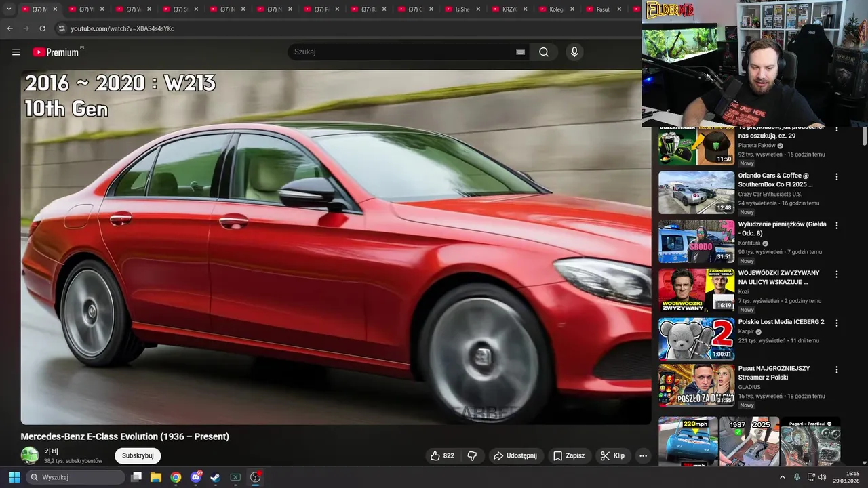868x488 pixels.
Task: Open the teddy bear 1:00:01 thumbnail
Action: point(696,338)
